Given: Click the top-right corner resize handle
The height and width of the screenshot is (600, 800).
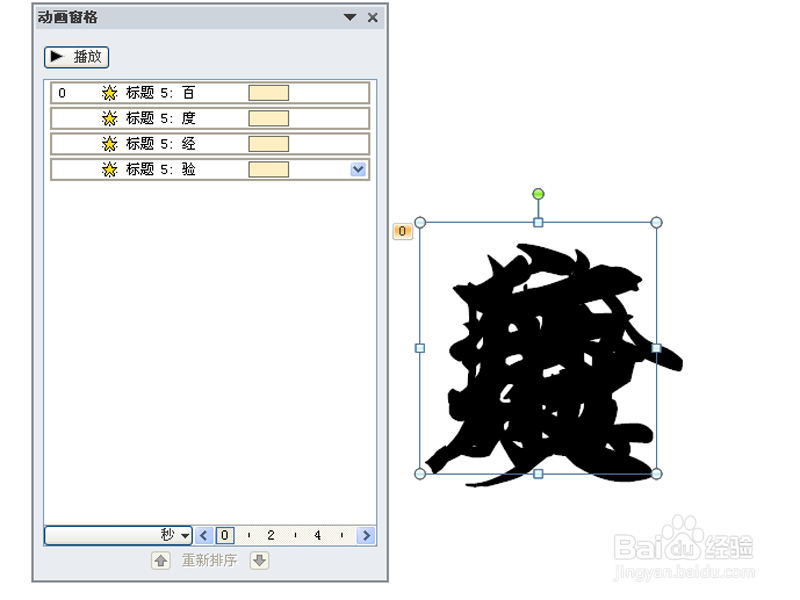Looking at the screenshot, I should [657, 222].
